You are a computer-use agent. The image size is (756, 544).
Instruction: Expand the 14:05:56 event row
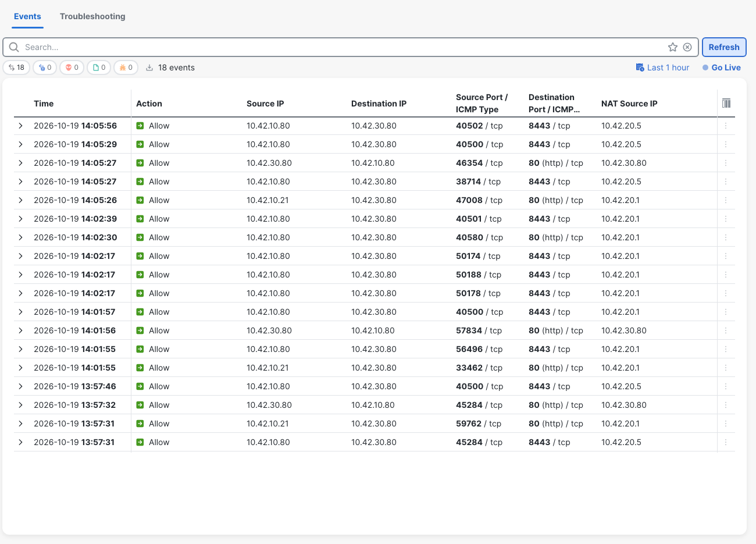pyautogui.click(x=20, y=126)
